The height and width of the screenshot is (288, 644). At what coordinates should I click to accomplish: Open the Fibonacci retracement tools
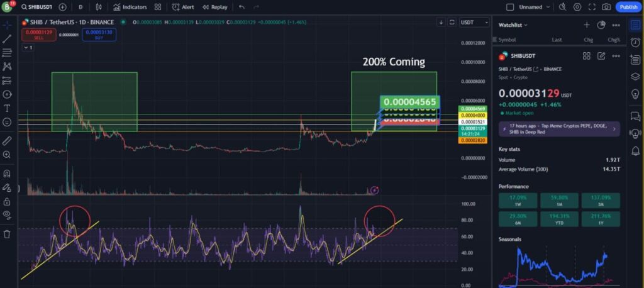click(7, 53)
